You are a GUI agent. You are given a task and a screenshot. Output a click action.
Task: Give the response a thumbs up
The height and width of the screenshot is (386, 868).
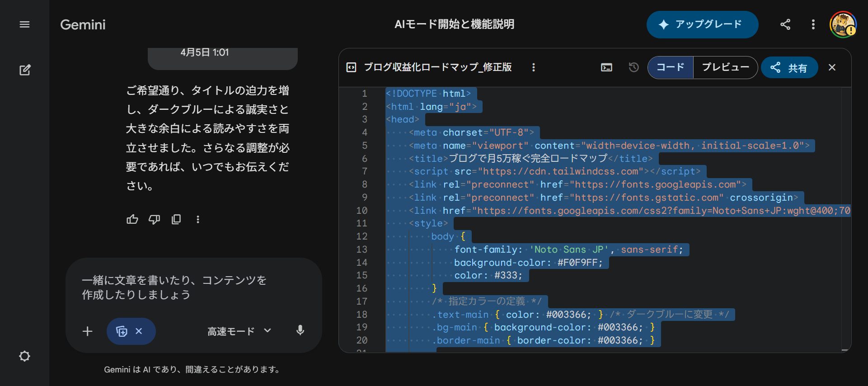tap(132, 220)
